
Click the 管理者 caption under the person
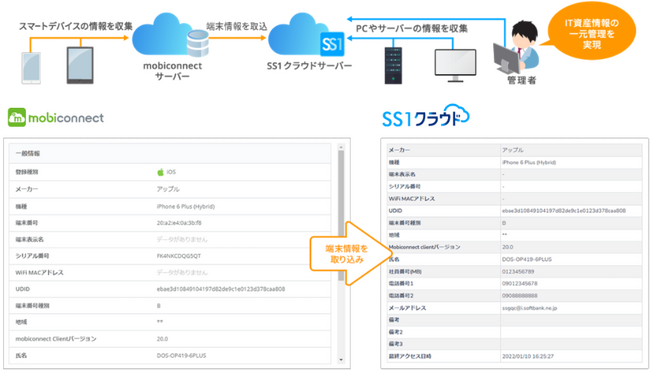click(x=521, y=80)
